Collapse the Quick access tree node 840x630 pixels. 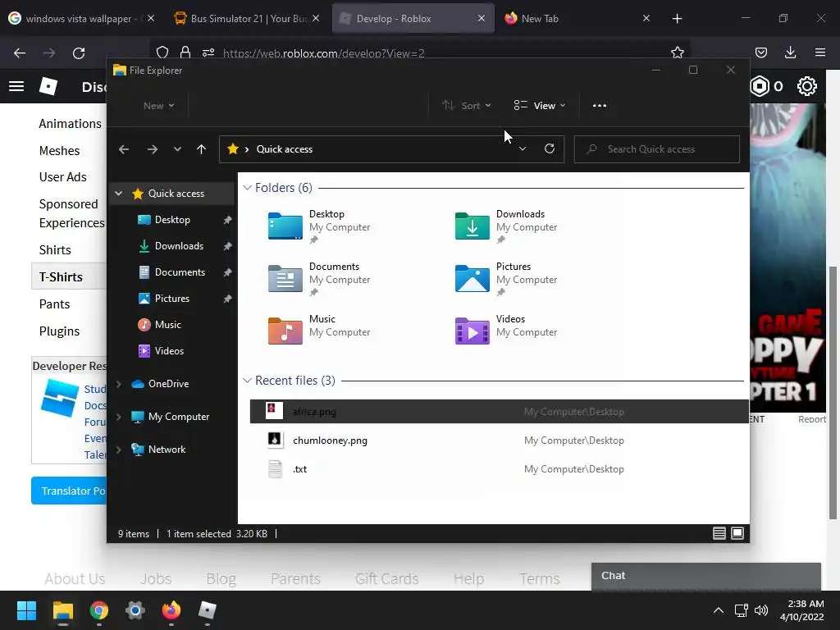[118, 194]
